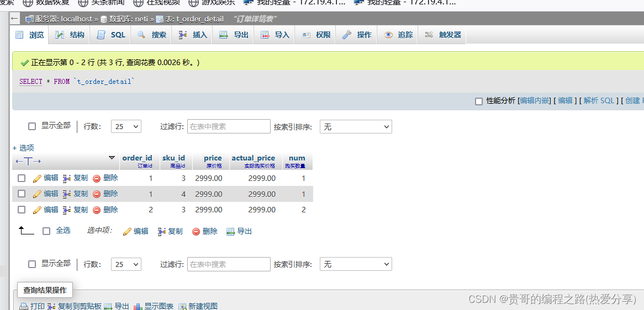Tick the lower 显示全部 checkbox
644x310 pixels.
(32, 264)
